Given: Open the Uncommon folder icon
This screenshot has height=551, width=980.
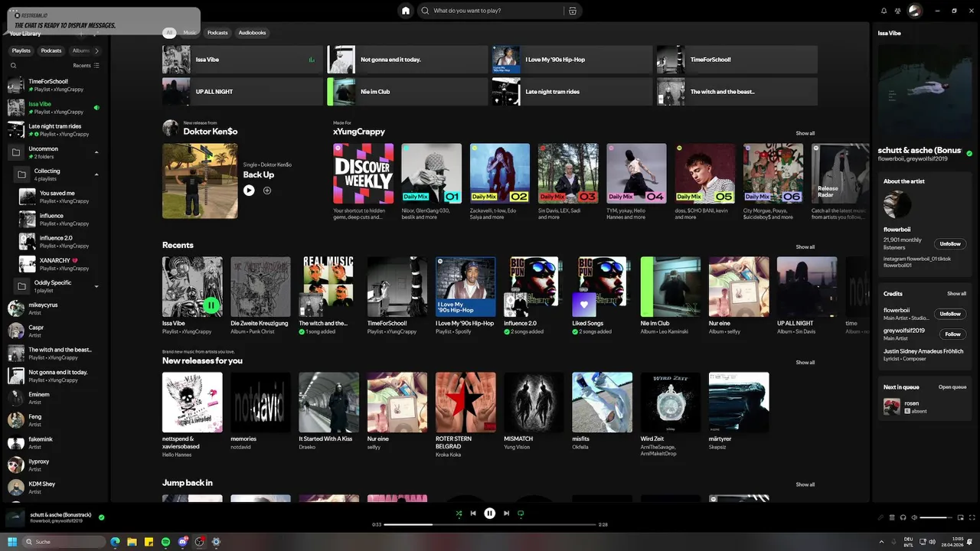Looking at the screenshot, I should [x=15, y=152].
